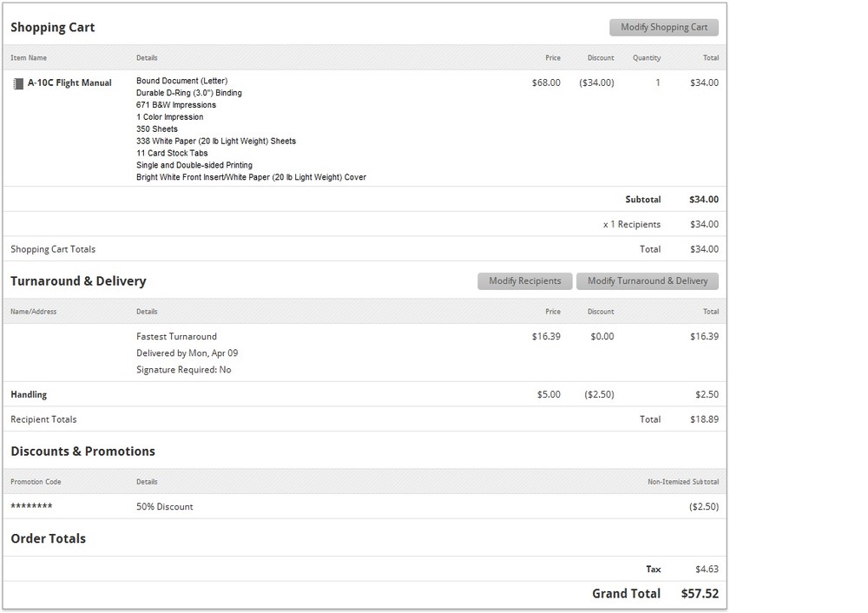Screen dimensions: 868x613
Task: Click the Grand Total amount $57.52
Action: pos(700,594)
